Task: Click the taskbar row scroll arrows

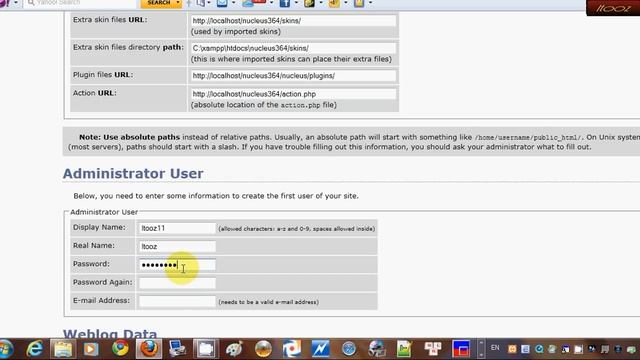Action: (x=481, y=349)
